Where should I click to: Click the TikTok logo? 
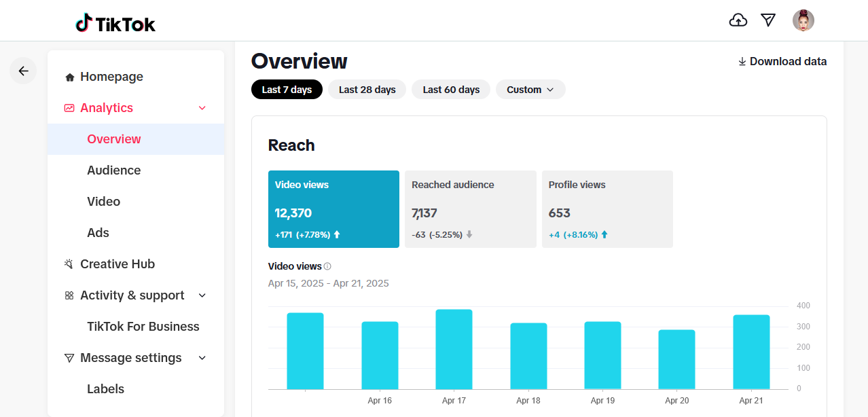pos(115,24)
